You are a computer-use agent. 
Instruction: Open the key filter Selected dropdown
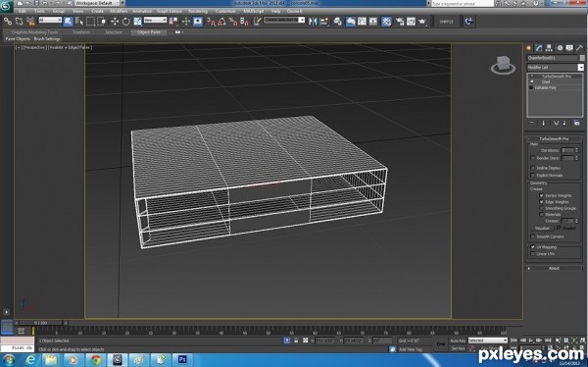click(x=487, y=341)
